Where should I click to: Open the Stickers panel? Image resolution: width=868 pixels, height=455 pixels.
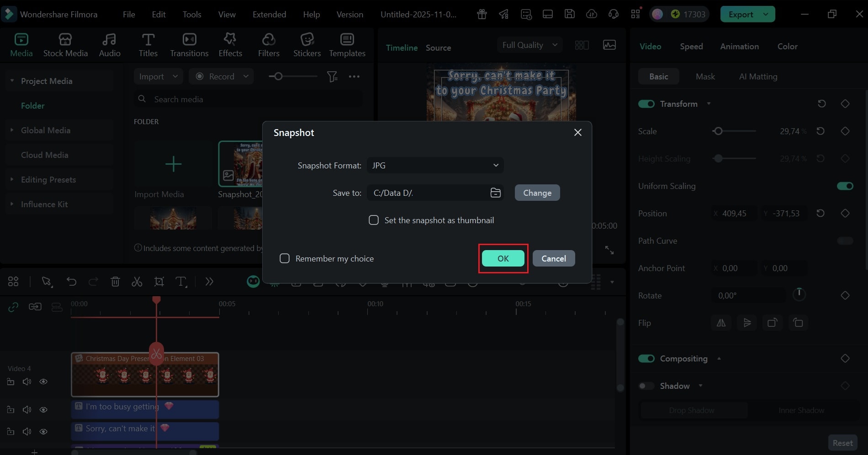click(307, 45)
